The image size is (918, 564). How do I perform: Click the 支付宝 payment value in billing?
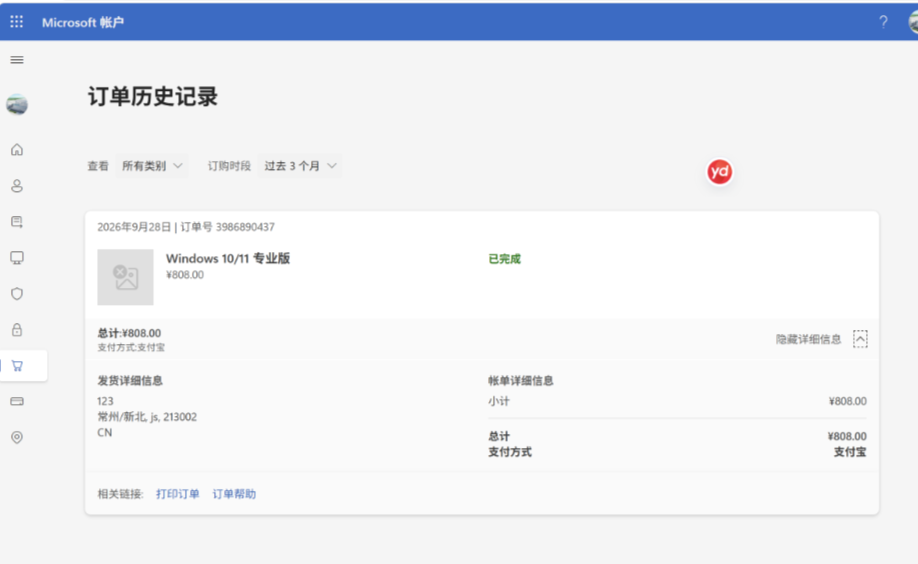point(850,452)
